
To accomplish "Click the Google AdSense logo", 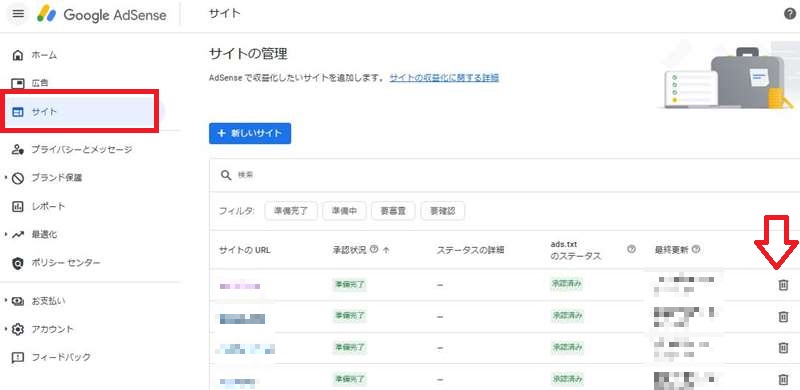I will coord(102,14).
